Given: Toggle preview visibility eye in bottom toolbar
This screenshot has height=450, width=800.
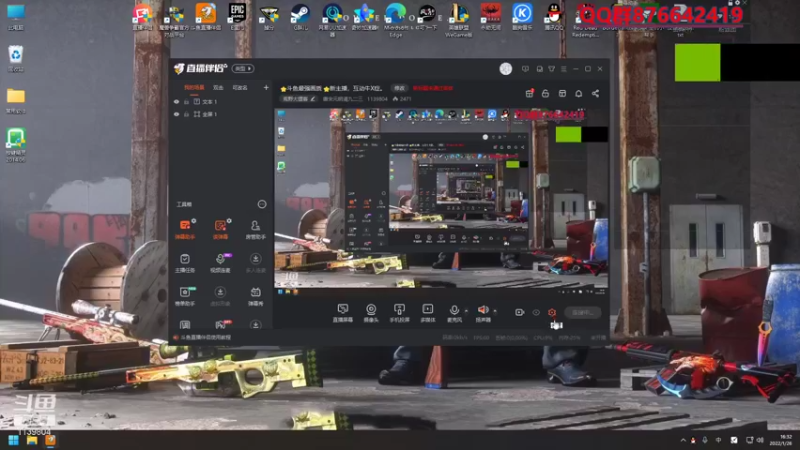Looking at the screenshot, I should coord(536,312).
